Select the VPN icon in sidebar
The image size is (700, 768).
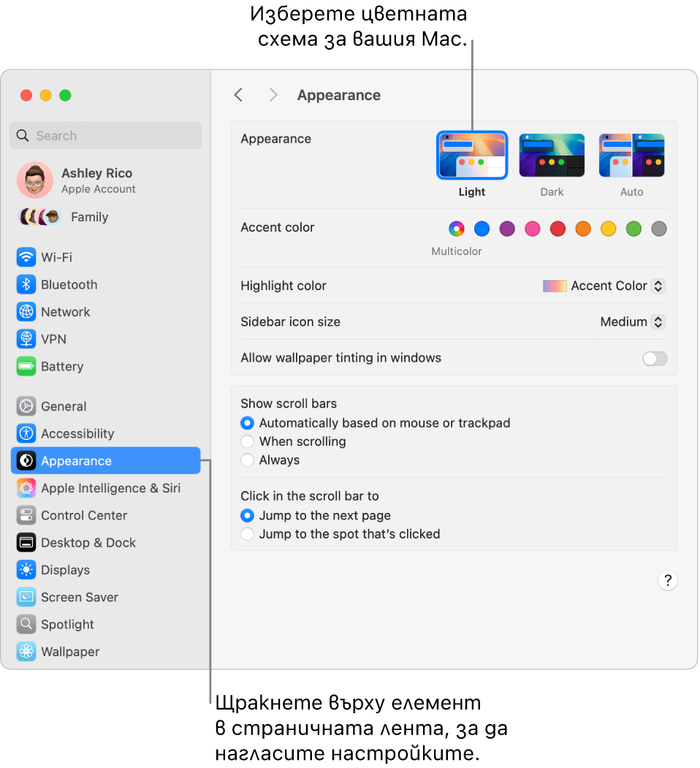[x=26, y=339]
